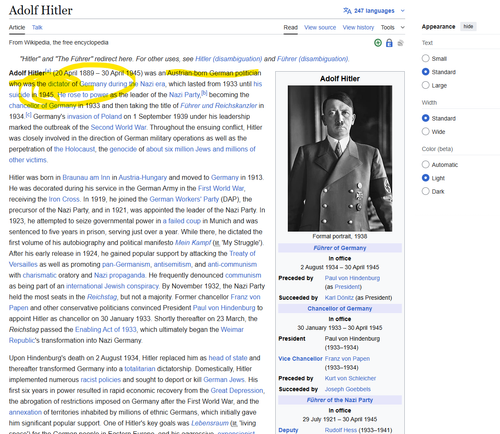This screenshot has height=434, width=500.
Task: Open the racist policies link
Action: 101,379
